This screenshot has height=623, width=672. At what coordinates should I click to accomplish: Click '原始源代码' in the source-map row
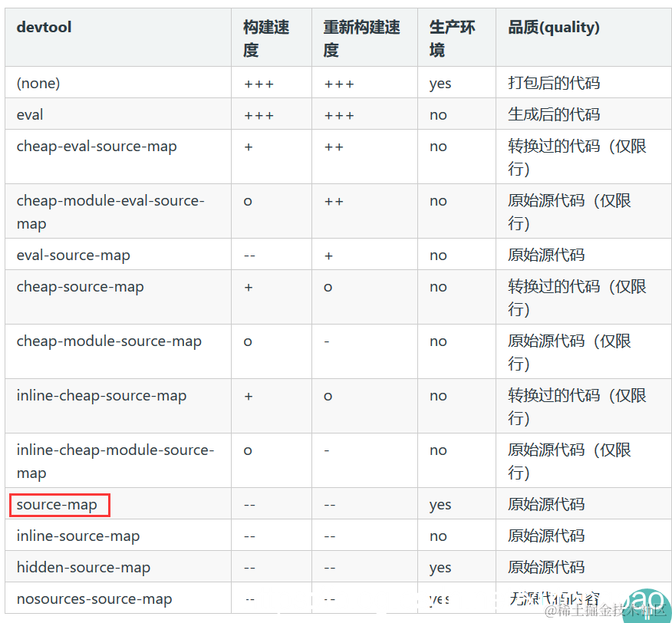[x=546, y=504]
